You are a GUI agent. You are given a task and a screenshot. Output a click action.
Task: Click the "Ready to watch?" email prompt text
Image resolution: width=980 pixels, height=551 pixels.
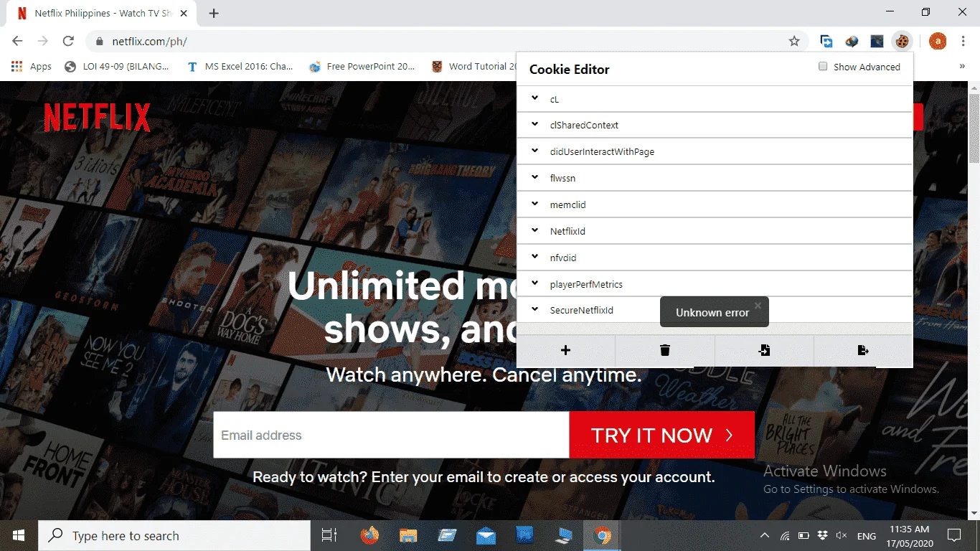484,477
